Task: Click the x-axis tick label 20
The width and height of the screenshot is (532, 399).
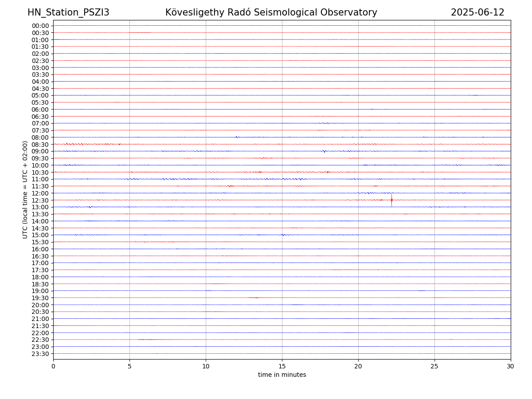Action: point(358,366)
